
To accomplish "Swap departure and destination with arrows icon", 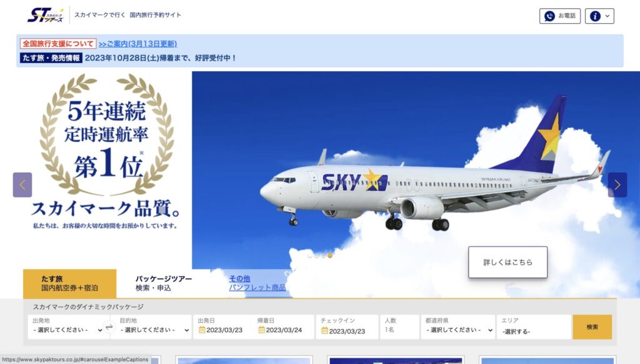I will (109, 327).
